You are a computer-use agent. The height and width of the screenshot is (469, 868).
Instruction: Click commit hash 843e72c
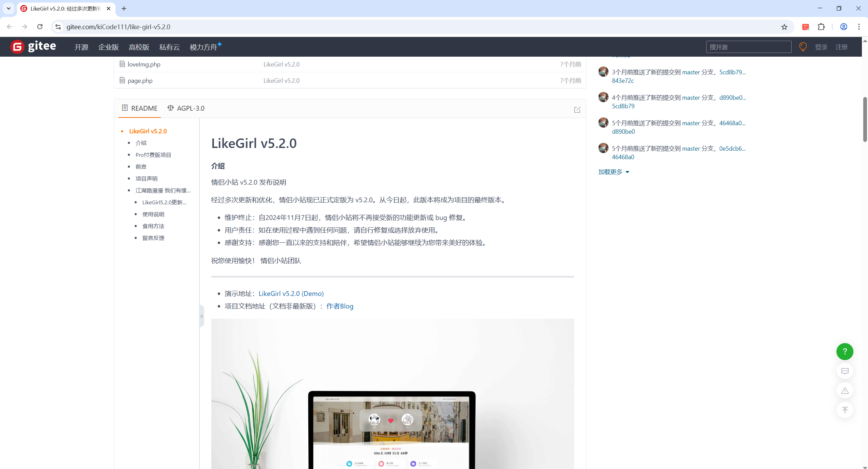tap(623, 80)
